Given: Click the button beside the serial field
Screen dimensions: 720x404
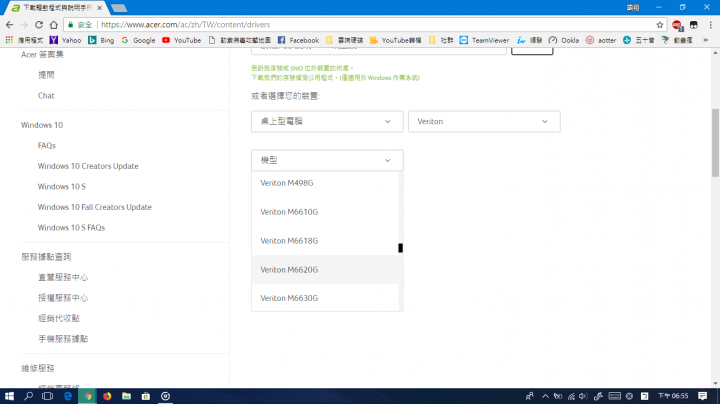Looking at the screenshot, I should click(532, 50).
